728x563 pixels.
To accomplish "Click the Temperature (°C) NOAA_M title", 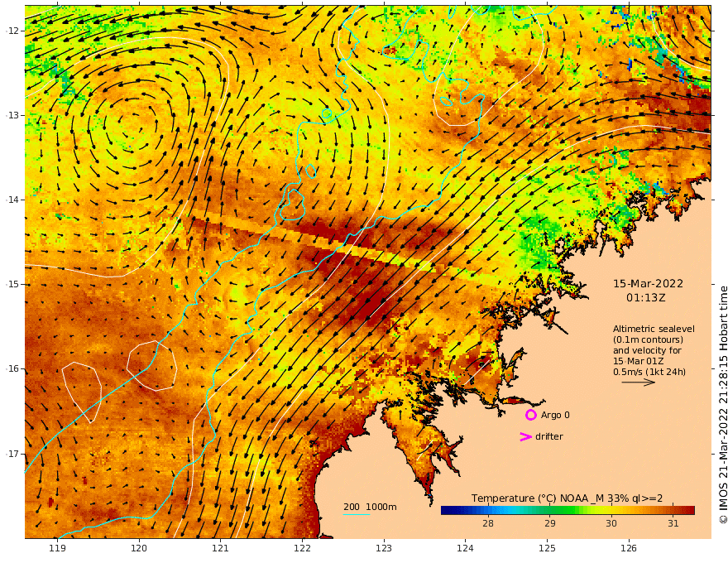I will (x=567, y=498).
